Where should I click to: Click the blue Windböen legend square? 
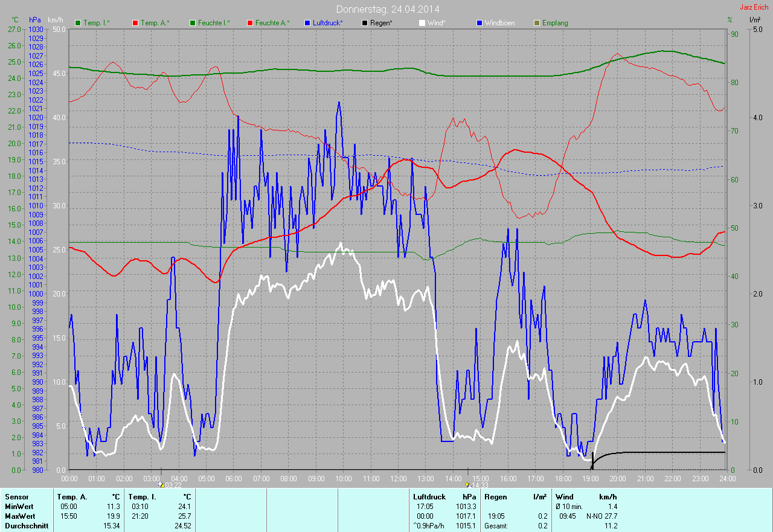pyautogui.click(x=480, y=23)
